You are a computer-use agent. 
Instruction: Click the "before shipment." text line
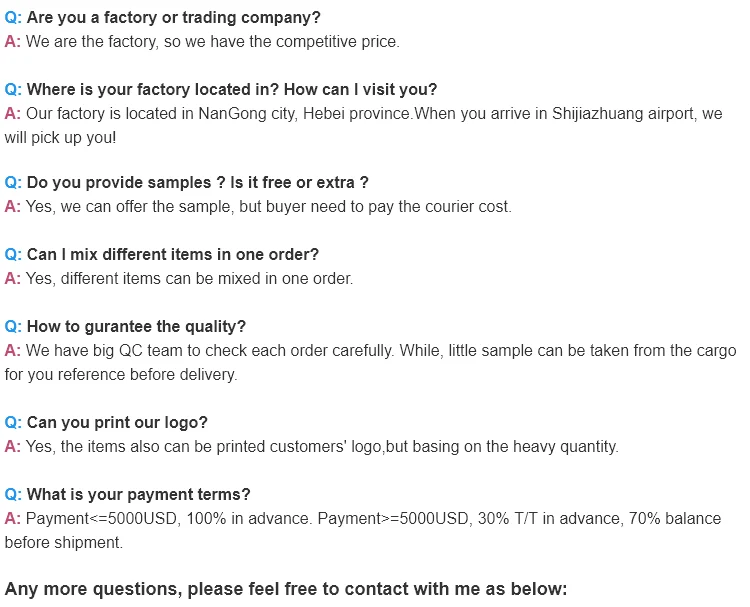point(63,542)
